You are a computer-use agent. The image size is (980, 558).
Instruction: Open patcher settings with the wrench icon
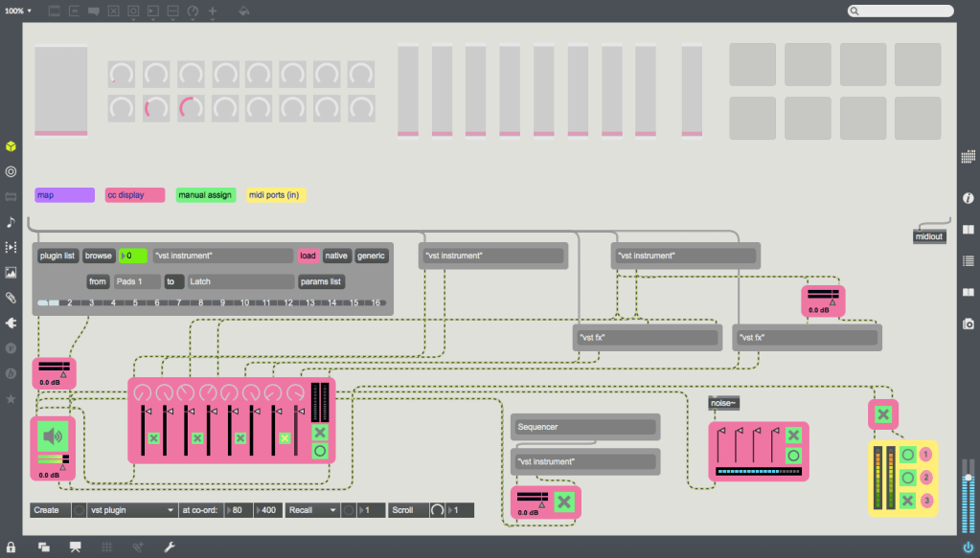click(x=169, y=547)
